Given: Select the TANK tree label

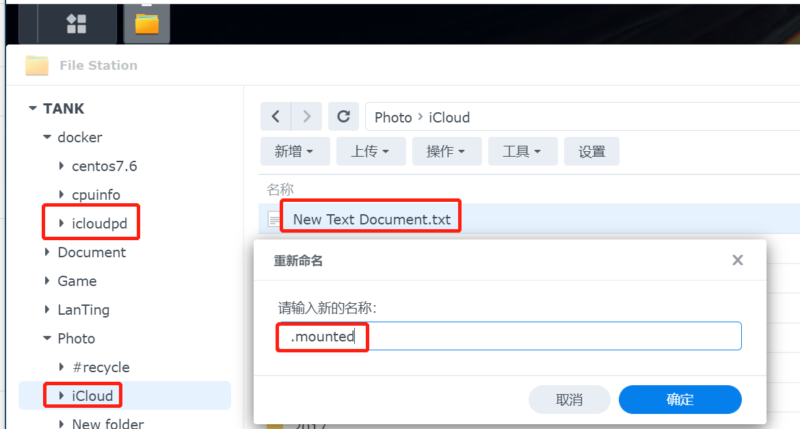Looking at the screenshot, I should (x=64, y=108).
